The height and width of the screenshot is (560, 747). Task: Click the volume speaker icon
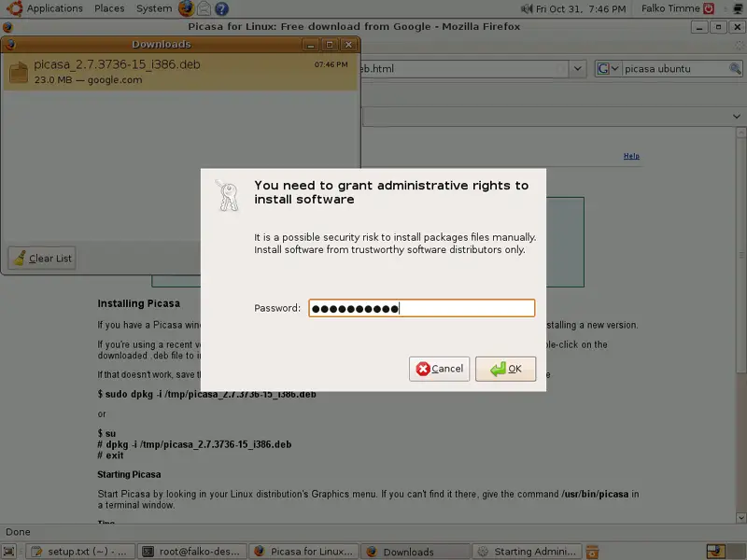pyautogui.click(x=527, y=8)
